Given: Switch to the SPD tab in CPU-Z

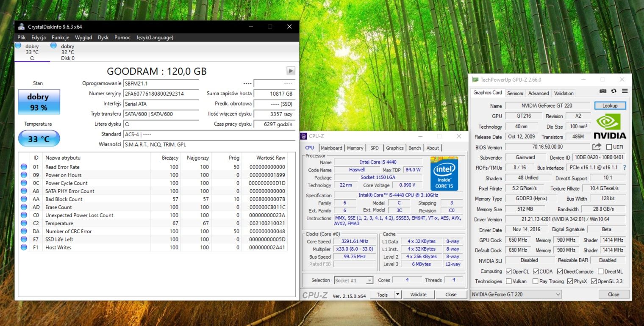Looking at the screenshot, I should [x=375, y=148].
